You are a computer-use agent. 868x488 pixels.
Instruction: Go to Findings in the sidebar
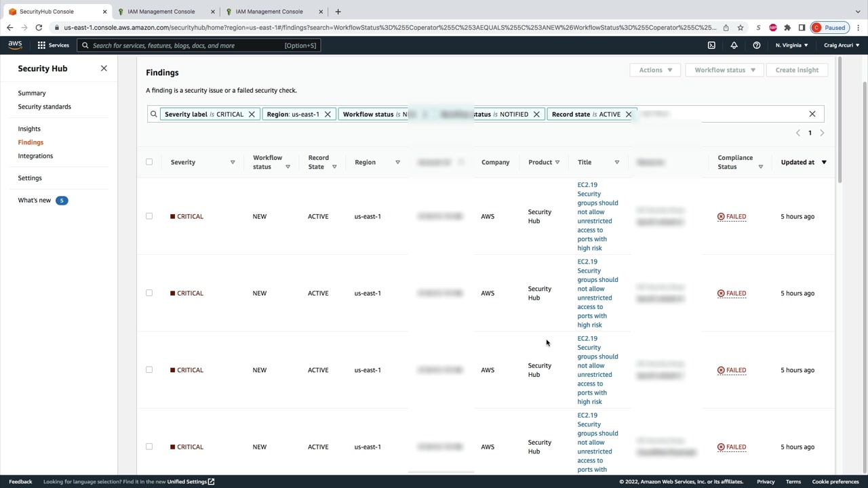[31, 142]
